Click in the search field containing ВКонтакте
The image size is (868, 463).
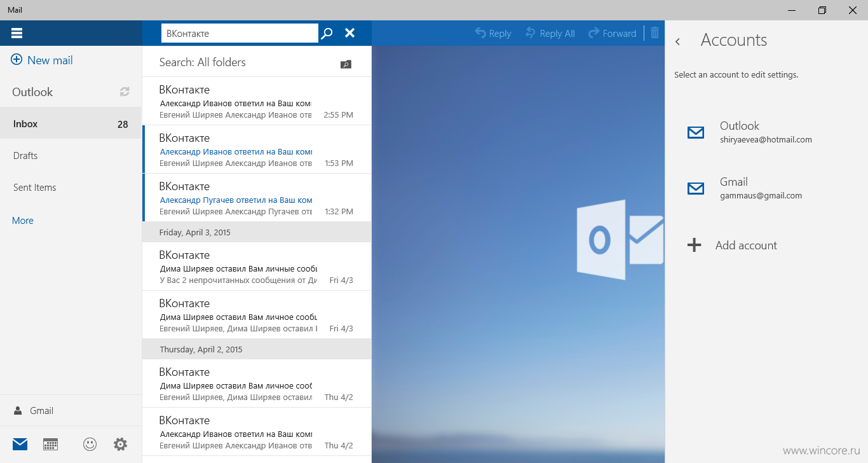pyautogui.click(x=240, y=33)
